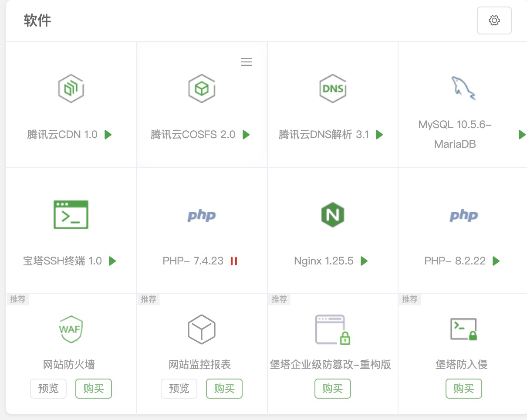This screenshot has height=420, width=527.
Task: Open Nginx 1.25.5 label
Action: pos(324,261)
